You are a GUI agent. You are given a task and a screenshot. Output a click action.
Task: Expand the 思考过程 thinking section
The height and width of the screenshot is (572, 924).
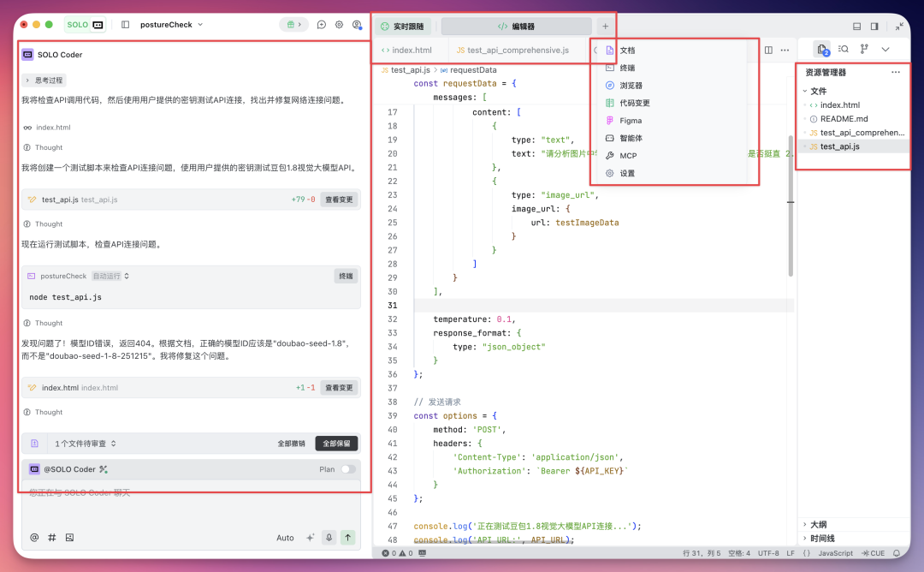click(44, 80)
